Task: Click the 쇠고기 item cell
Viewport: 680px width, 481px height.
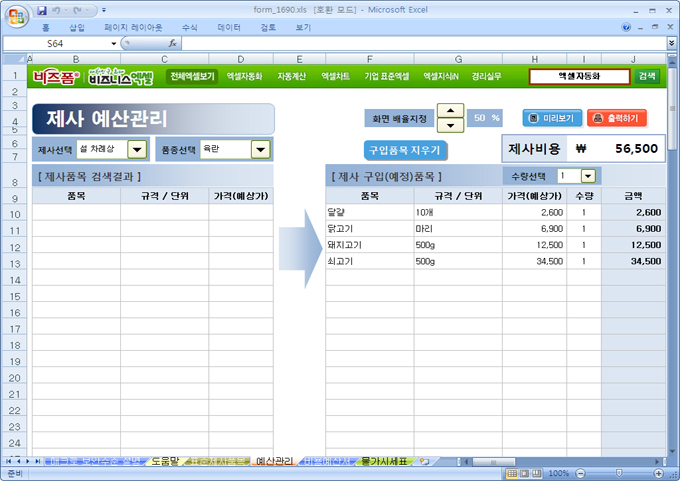Action: pos(370,261)
